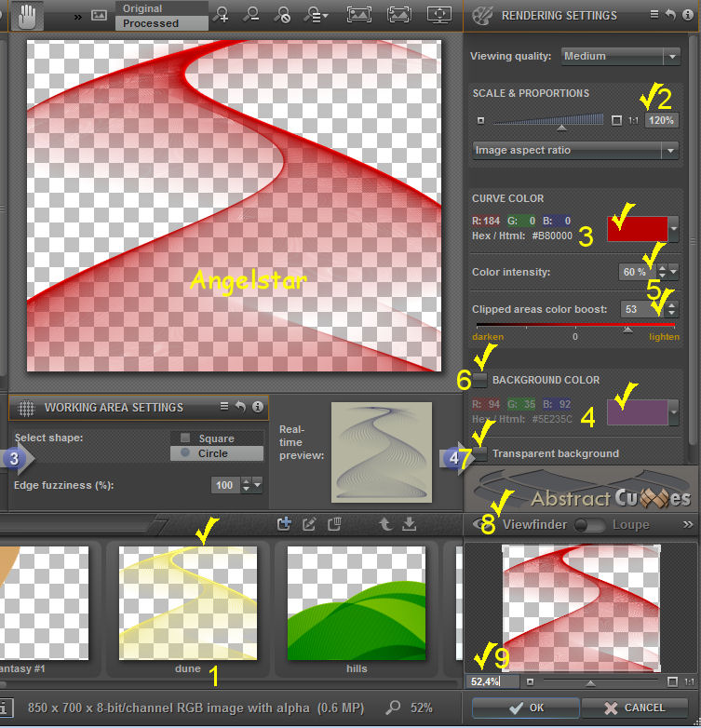The image size is (701, 728).
Task: Add new preset in preset toolbar
Action: [x=285, y=524]
